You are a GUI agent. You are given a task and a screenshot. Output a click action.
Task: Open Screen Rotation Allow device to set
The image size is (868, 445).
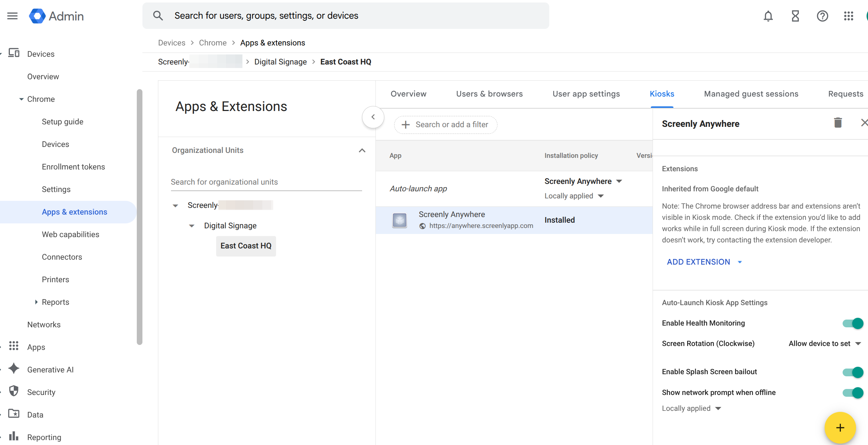pos(825,344)
